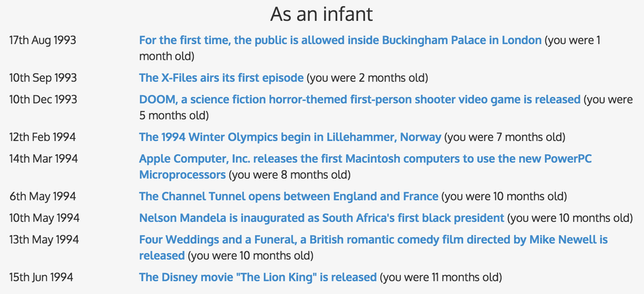644x294 pixels.
Task: Select the 13th May 1994 date text
Action: (x=44, y=240)
